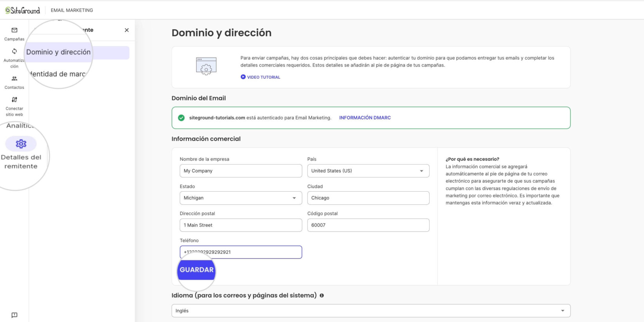The width and height of the screenshot is (644, 322).
Task: Expand the País dropdown
Action: click(368, 171)
